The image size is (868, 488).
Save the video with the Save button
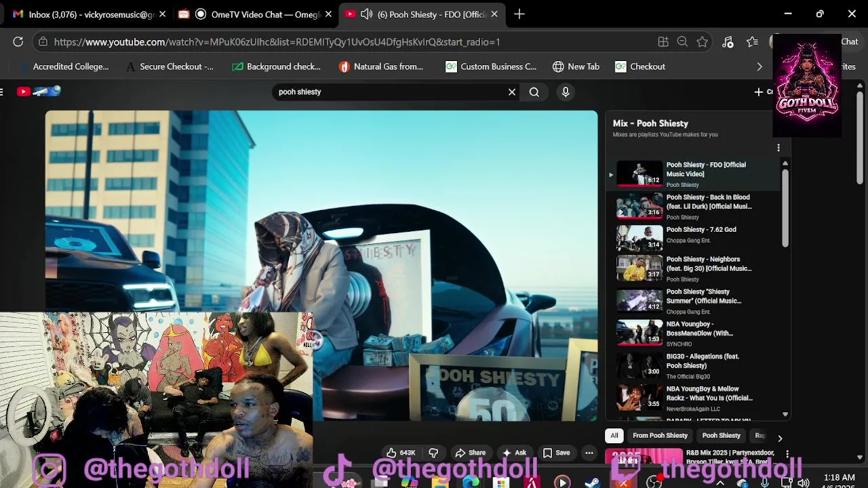556,453
